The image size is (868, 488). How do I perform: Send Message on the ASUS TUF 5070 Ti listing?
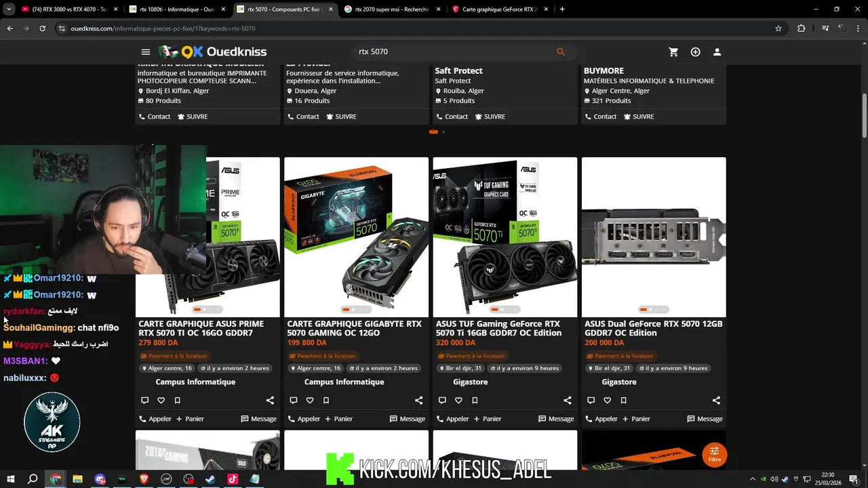pos(556,419)
